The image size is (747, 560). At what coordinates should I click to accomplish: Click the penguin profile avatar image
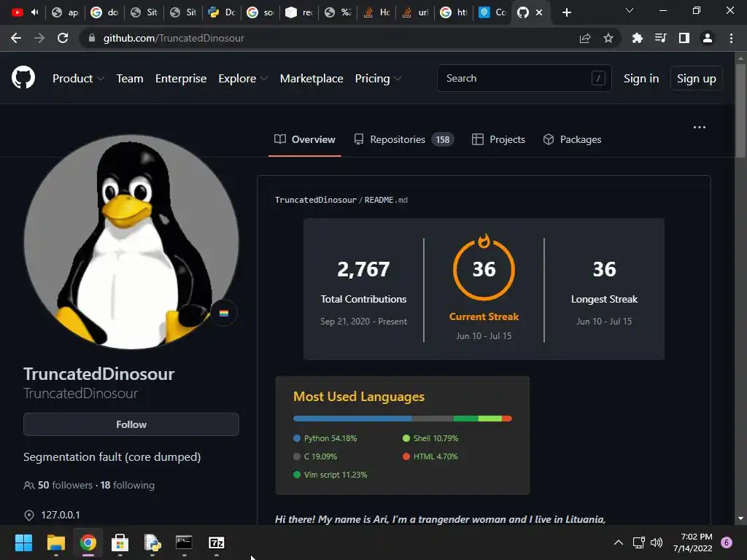tap(131, 242)
